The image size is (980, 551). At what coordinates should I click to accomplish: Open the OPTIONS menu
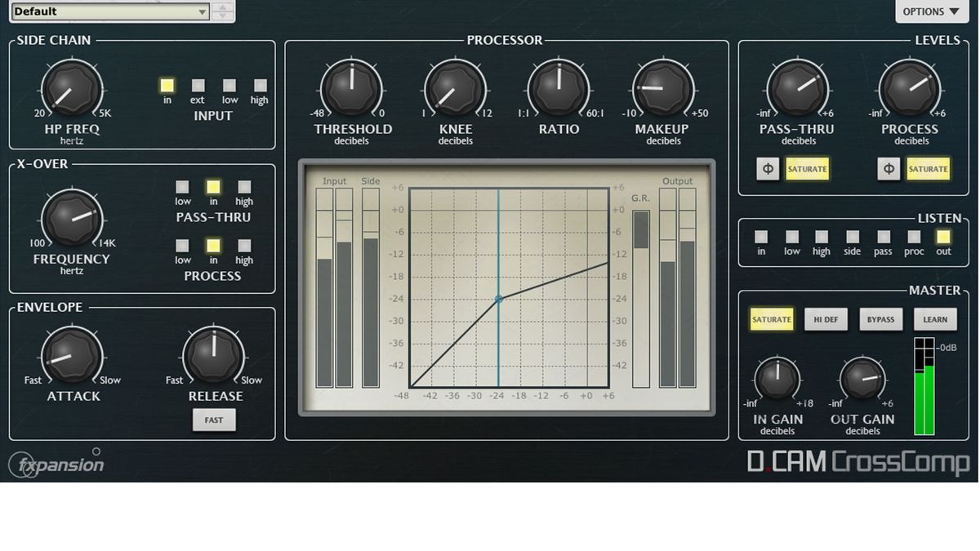pos(931,11)
